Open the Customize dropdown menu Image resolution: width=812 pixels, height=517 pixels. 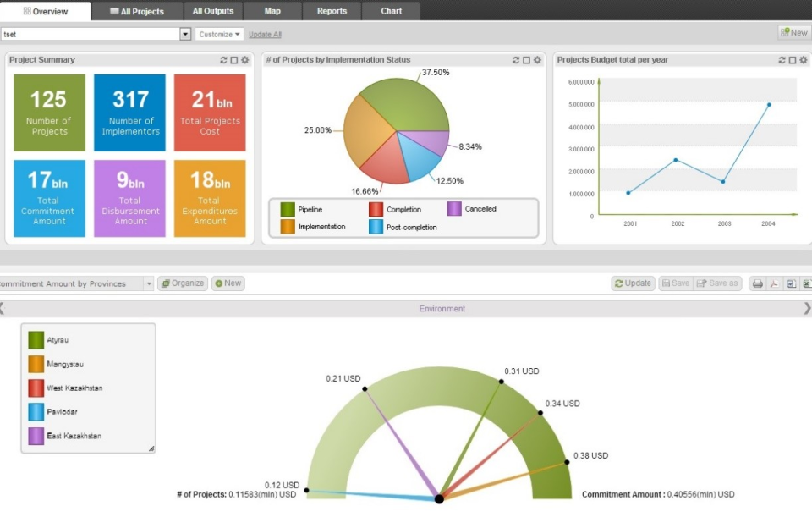coord(219,34)
